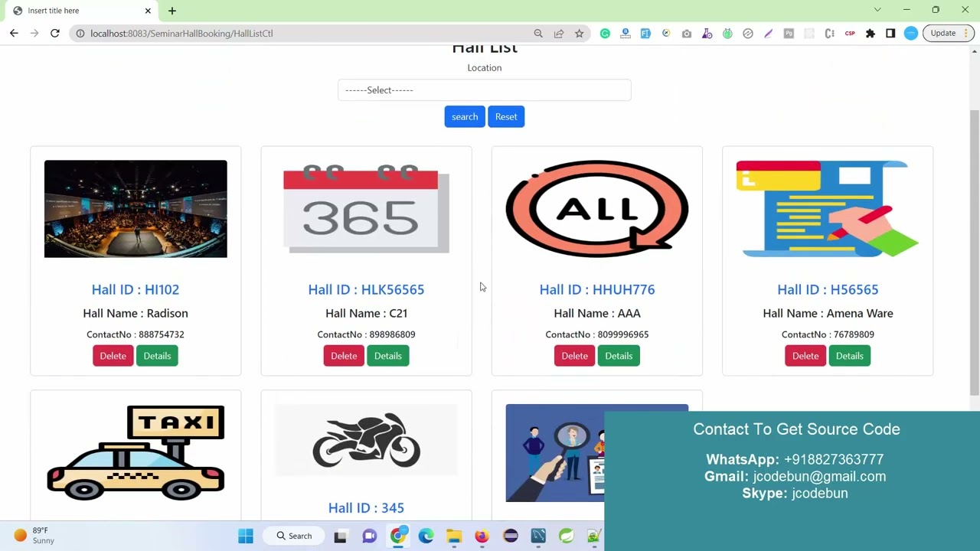View Details for hall HI102

tap(157, 356)
